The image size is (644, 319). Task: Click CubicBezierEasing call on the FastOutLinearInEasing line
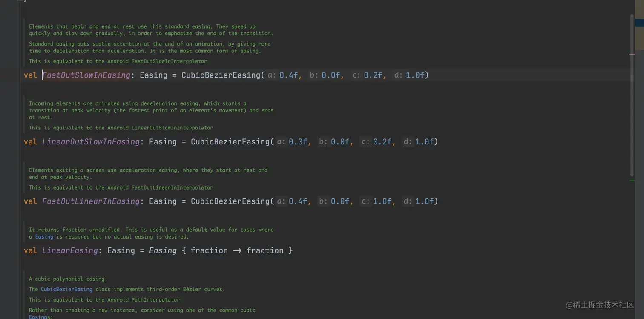230,201
